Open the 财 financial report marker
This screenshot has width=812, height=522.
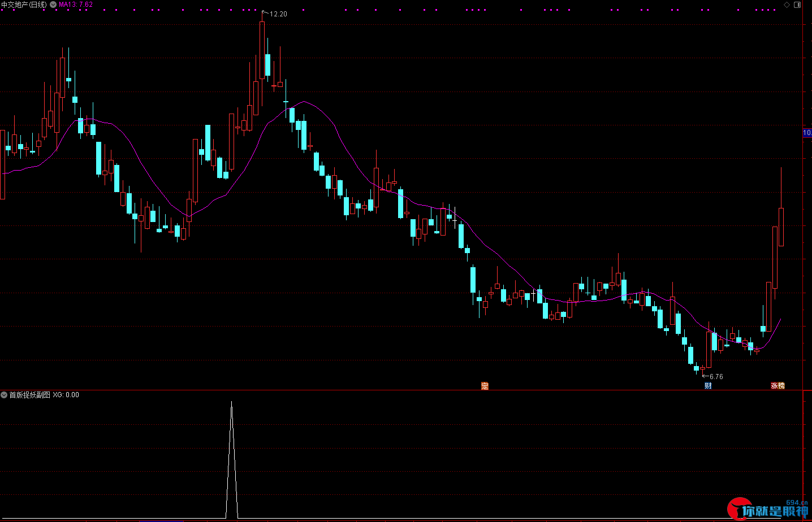(x=708, y=386)
